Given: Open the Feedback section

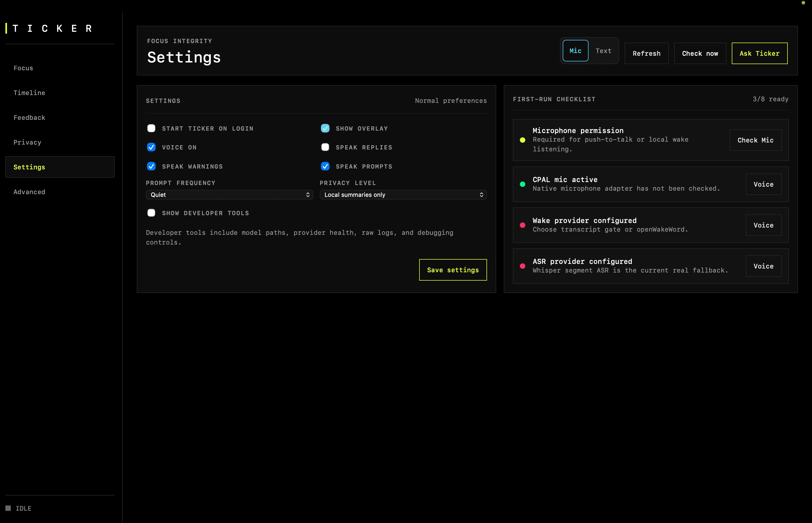Looking at the screenshot, I should click(60, 117).
